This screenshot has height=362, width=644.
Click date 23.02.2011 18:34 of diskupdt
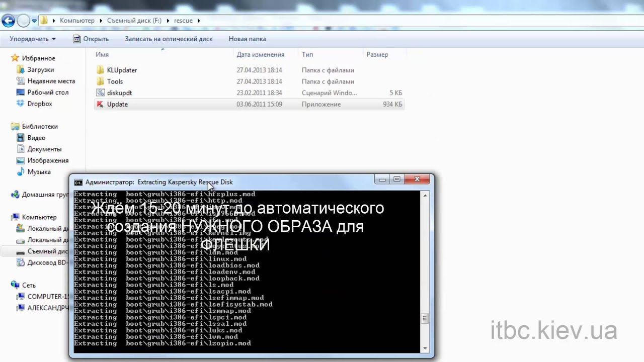(259, 93)
